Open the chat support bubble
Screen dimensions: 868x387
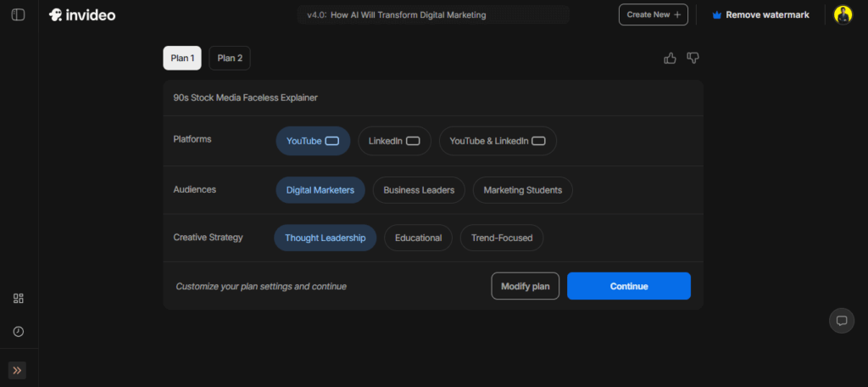tap(842, 320)
